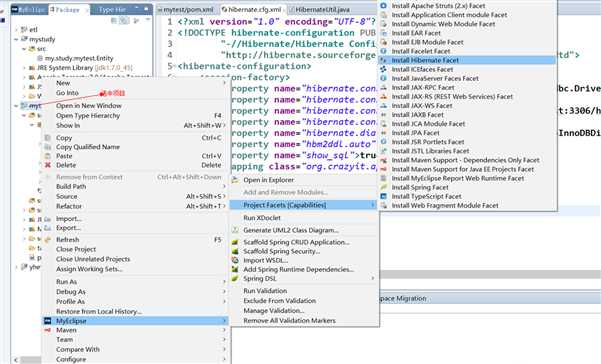This screenshot has height=364, width=601.
Task: Click the Import WSDL icon
Action: [x=235, y=260]
